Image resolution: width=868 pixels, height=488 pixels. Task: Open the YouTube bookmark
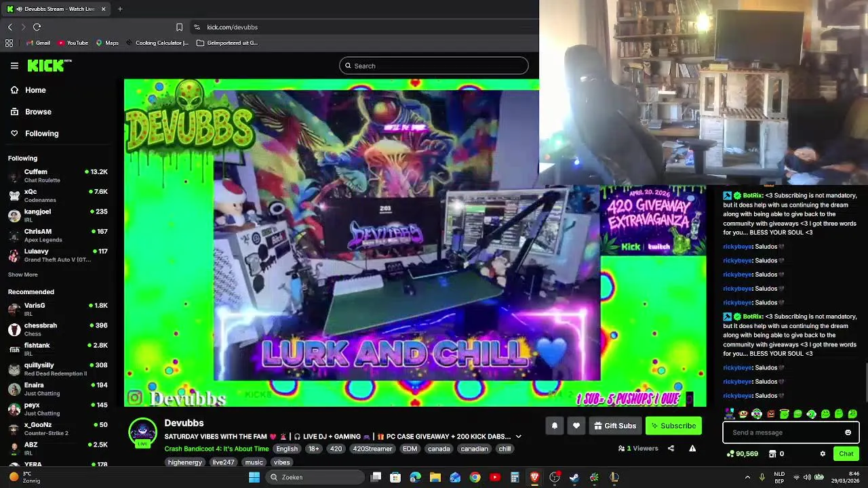(73, 43)
